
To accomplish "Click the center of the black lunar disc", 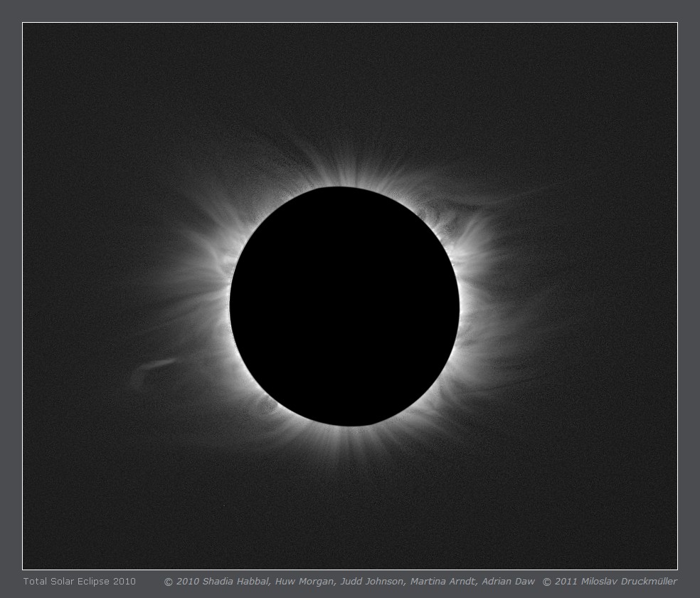I will [x=344, y=306].
